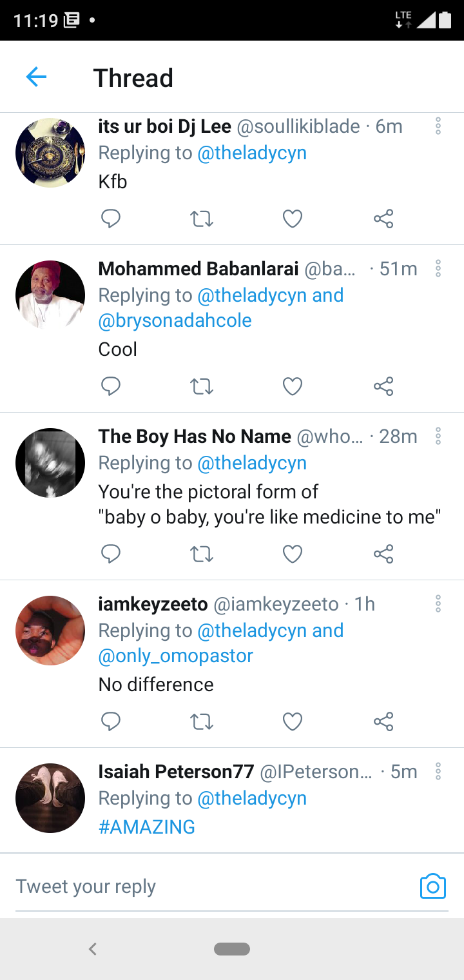Image resolution: width=464 pixels, height=980 pixels.
Task: Open overflow menu on Dj Lee's tweet
Action: (x=438, y=126)
